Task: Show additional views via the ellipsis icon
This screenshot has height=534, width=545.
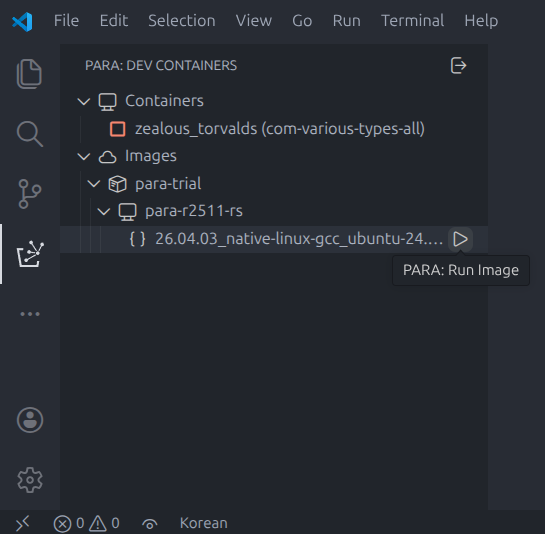Action: [30, 314]
